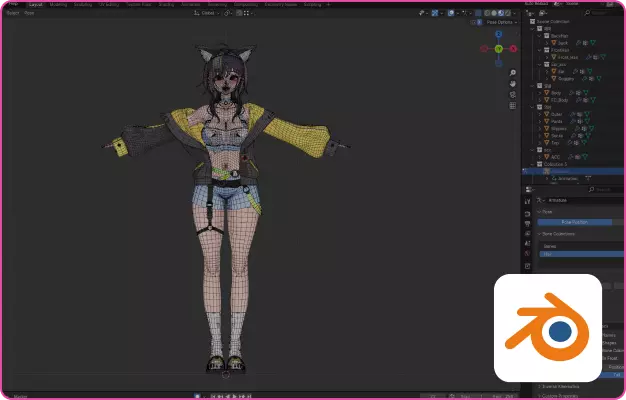626x400 pixels.
Task: Open the Scene properties tab
Action: point(527,243)
